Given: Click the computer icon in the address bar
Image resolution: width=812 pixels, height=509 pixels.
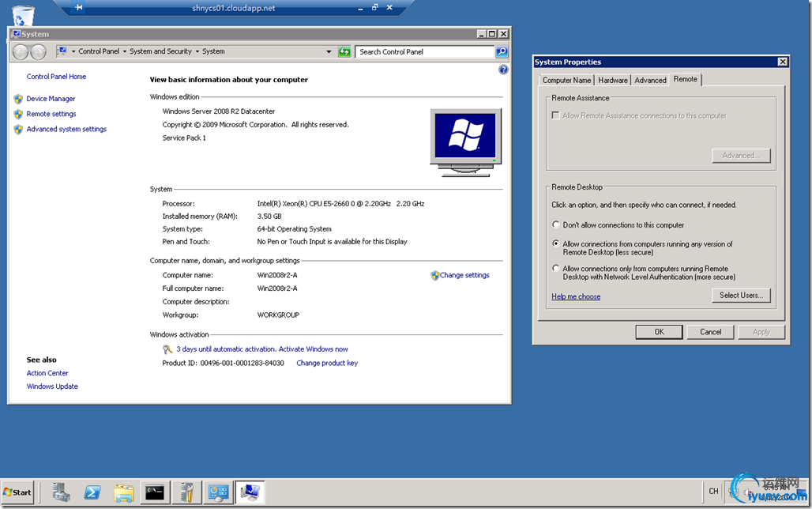Looking at the screenshot, I should (x=62, y=51).
